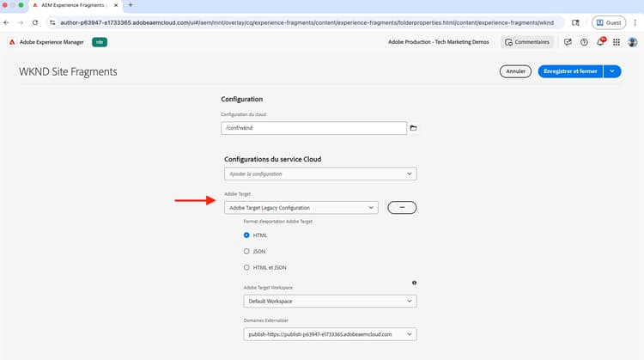Image resolution: width=644 pixels, height=360 pixels.
Task: Open the Commentaires button
Action: pos(527,42)
